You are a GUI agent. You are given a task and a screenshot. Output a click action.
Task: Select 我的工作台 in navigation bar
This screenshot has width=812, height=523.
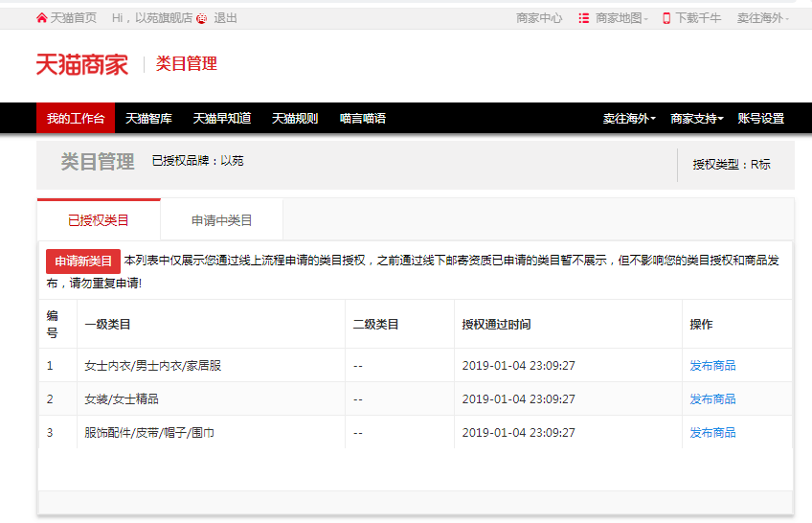(76, 118)
